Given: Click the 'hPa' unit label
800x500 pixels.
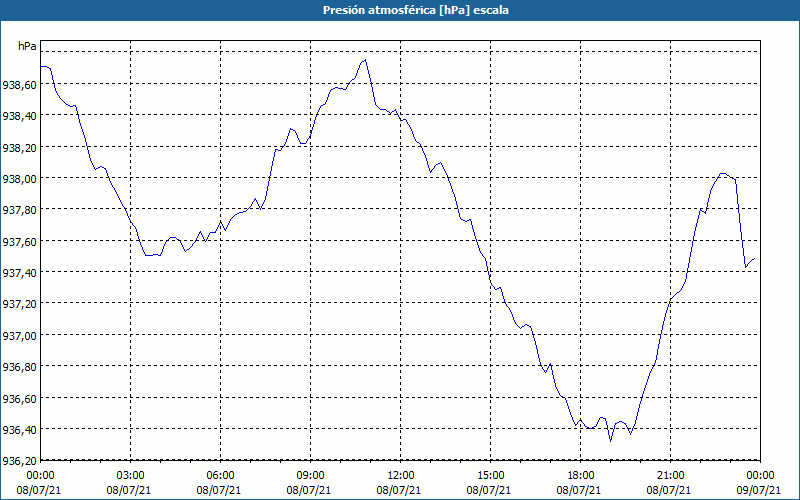Looking at the screenshot, I should tap(27, 46).
